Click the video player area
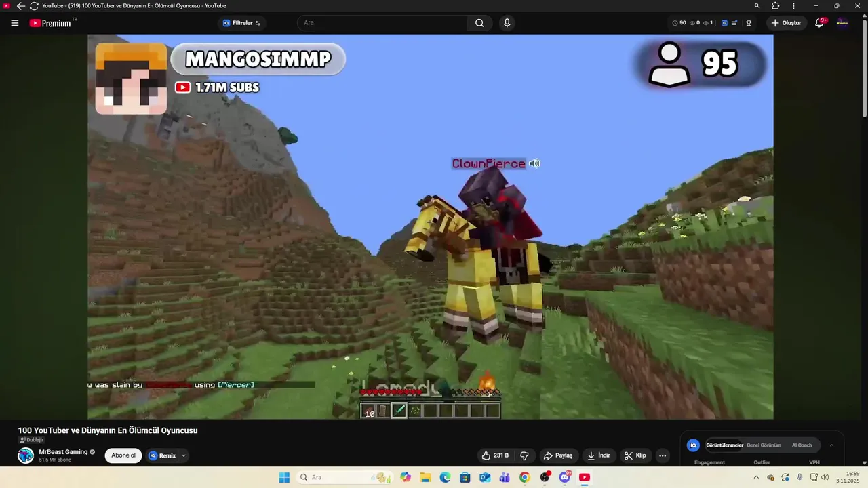The width and height of the screenshot is (868, 488). click(x=431, y=226)
